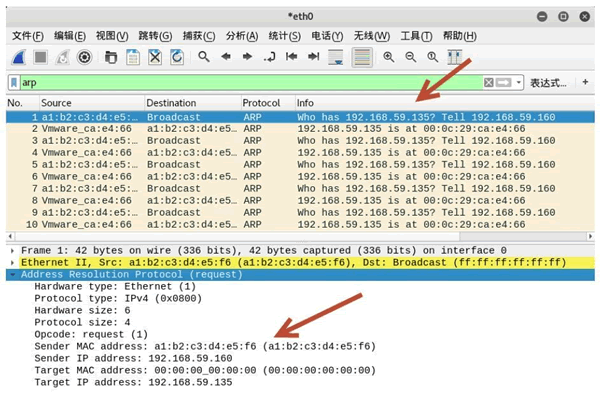
Task: Expand the Frame 1 details row
Action: (x=13, y=251)
